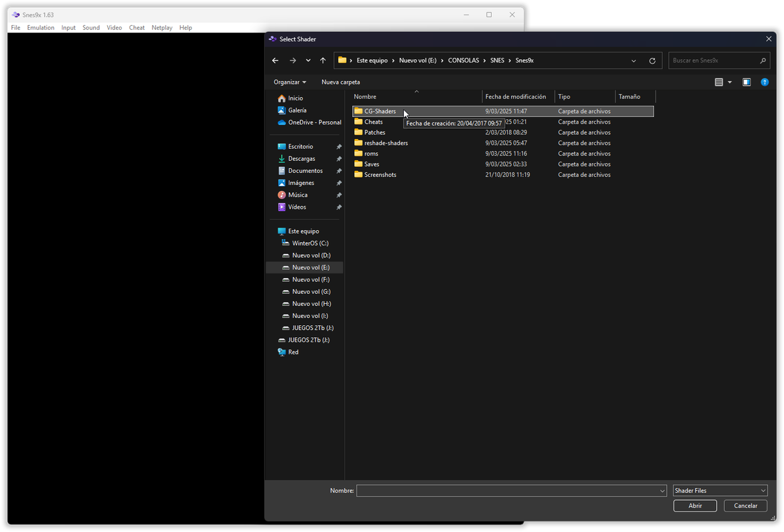Open Input menu in Snes9x
784x532 pixels.
69,28
